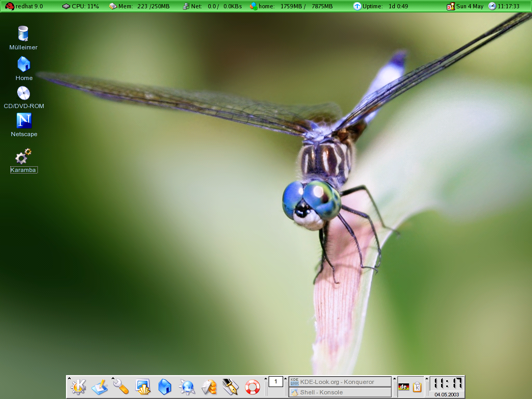532x399 pixels.
Task: Open the Home desktop icon
Action: (x=24, y=64)
